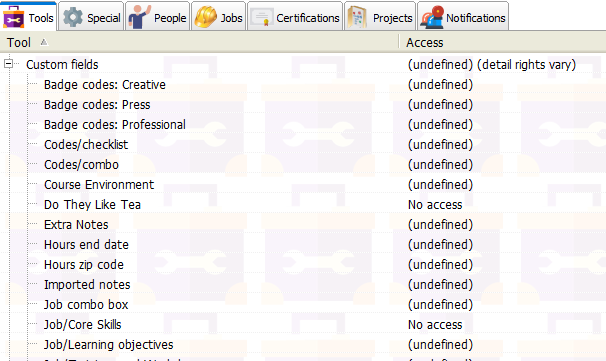This screenshot has height=361, width=606.
Task: Click access value for Badge codes: Press
Action: coord(440,105)
